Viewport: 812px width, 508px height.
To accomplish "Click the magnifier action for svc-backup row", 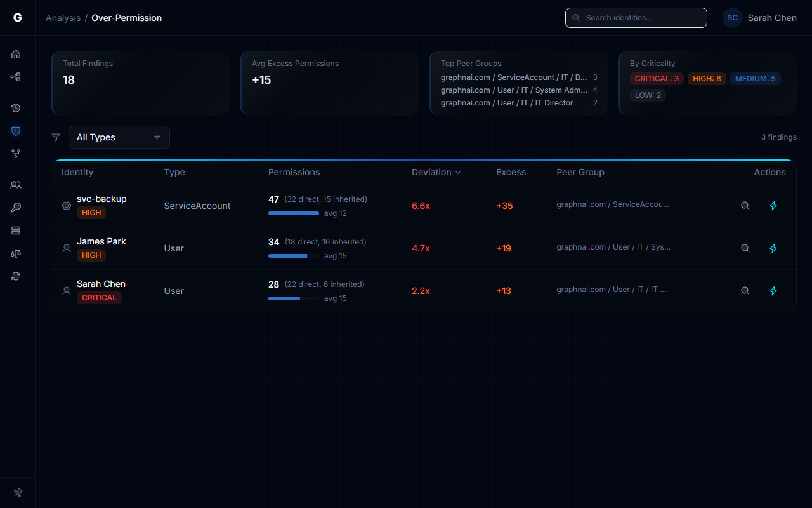I will click(x=745, y=206).
